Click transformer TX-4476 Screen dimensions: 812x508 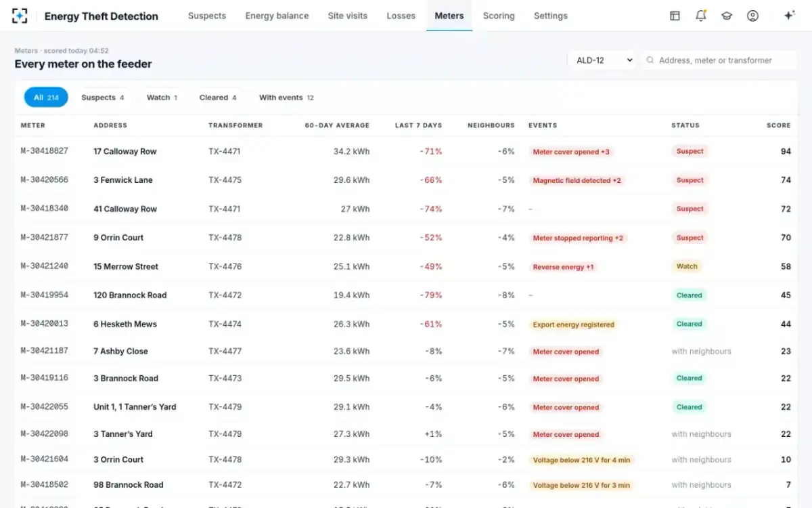coord(225,267)
